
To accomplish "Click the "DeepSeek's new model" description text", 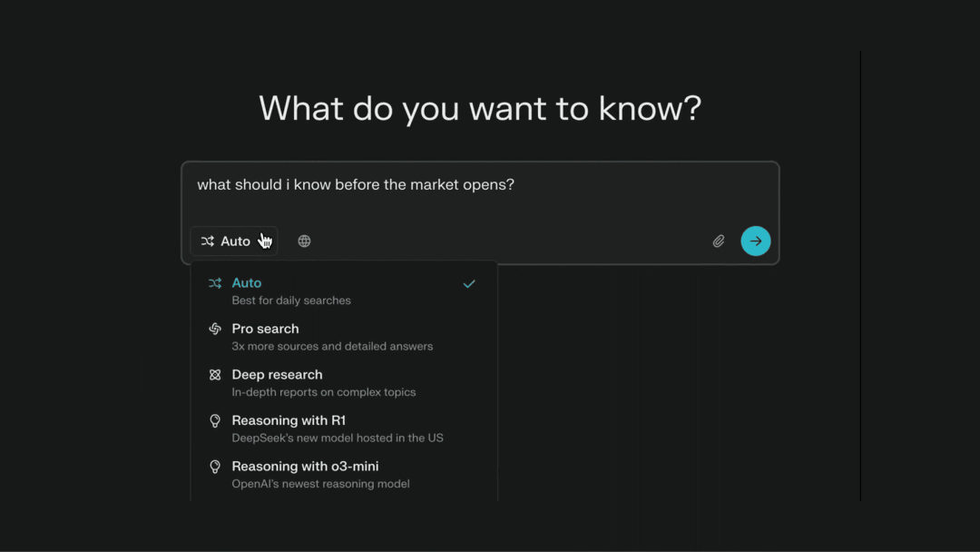I will 338,439.
